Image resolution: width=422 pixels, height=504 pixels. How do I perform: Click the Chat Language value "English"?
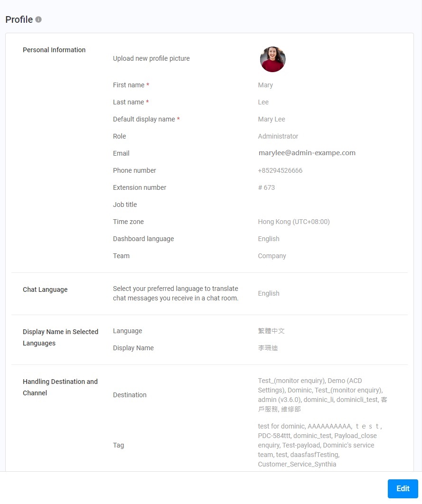click(x=269, y=293)
